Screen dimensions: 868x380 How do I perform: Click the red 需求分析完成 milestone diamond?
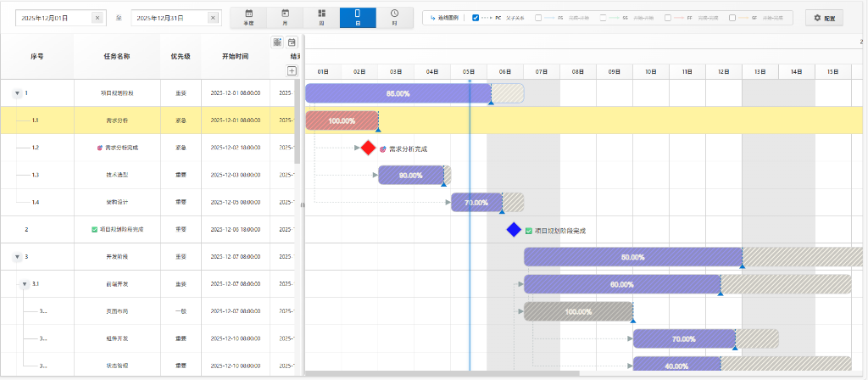pyautogui.click(x=368, y=148)
